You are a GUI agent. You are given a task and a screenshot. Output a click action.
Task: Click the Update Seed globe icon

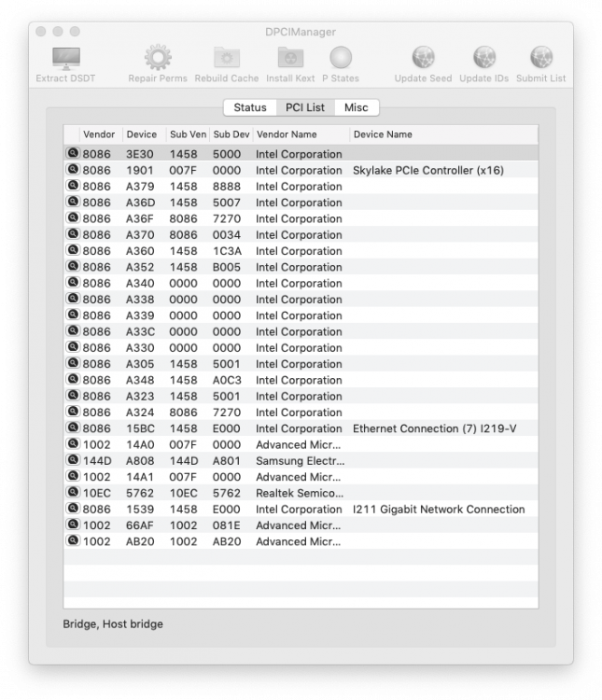tap(423, 58)
